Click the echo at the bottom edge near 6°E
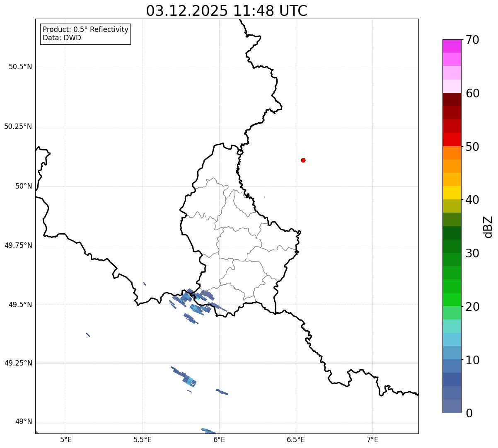498x448 pixels. (208, 431)
